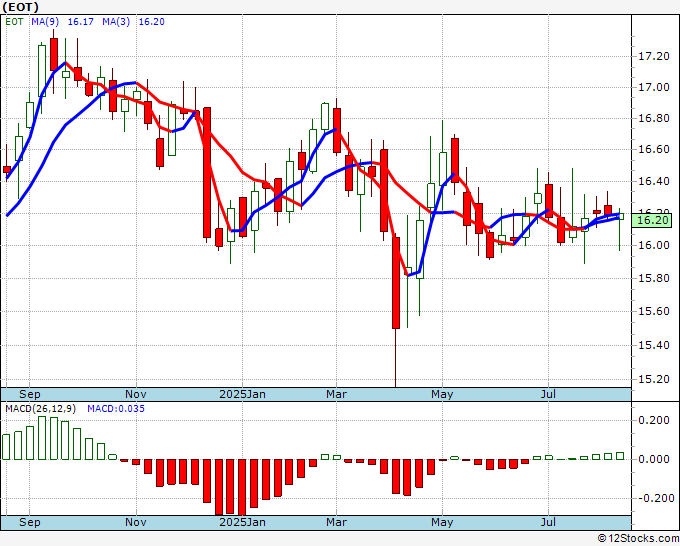Click the 15.80 price axis label

pos(653,278)
